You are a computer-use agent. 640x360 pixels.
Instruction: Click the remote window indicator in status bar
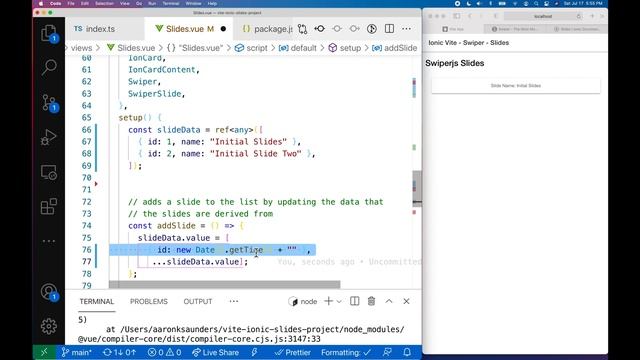point(44,352)
